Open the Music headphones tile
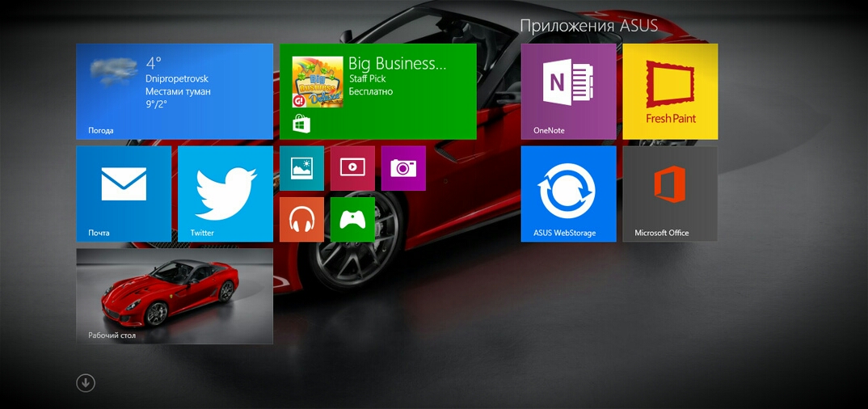This screenshot has width=868, height=409. point(301,219)
